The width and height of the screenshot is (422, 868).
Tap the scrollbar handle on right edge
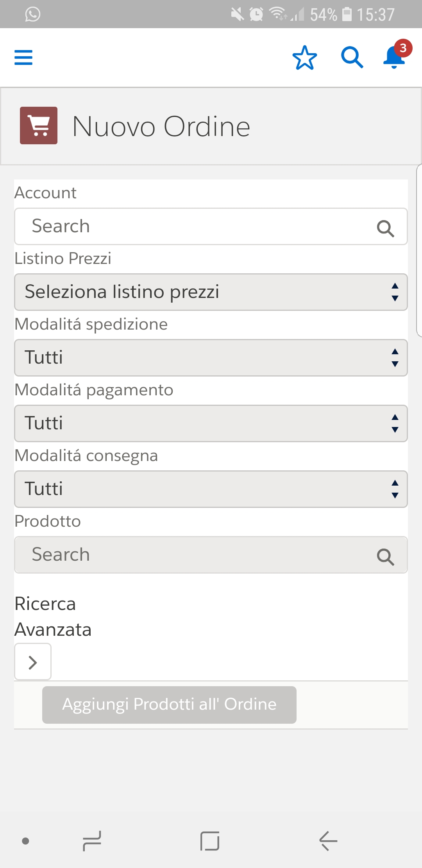[x=419, y=250]
